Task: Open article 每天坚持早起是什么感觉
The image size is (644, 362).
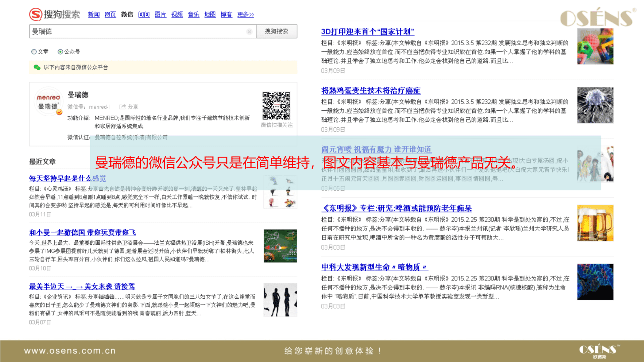Action: (x=67, y=178)
